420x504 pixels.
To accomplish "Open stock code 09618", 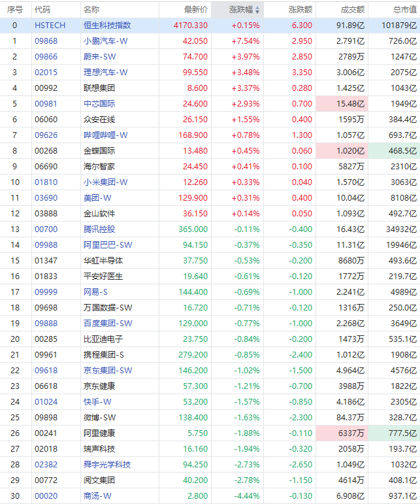I will tap(46, 371).
